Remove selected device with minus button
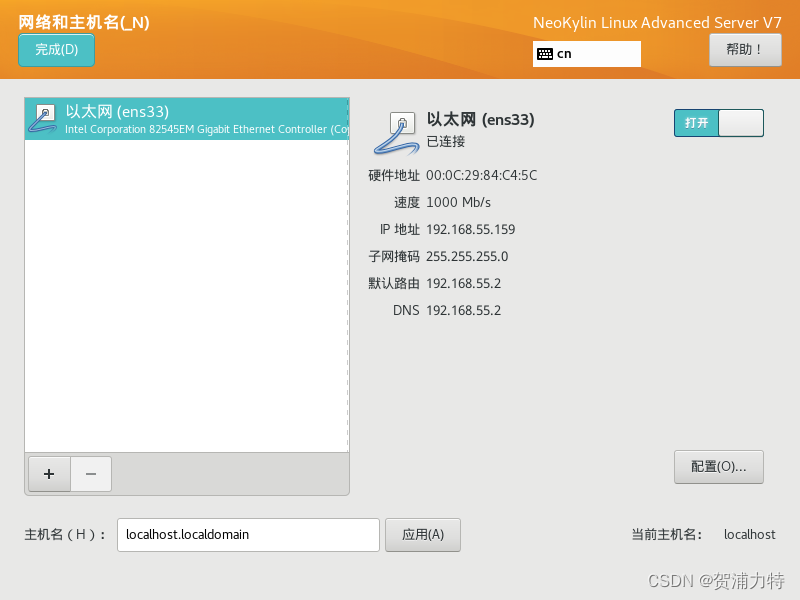Viewport: 800px width, 600px height. click(x=91, y=474)
